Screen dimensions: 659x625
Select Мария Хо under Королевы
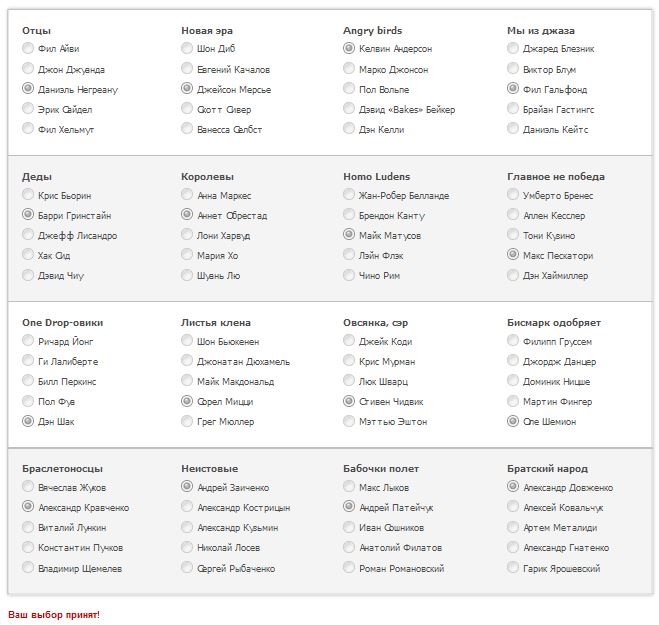[188, 255]
